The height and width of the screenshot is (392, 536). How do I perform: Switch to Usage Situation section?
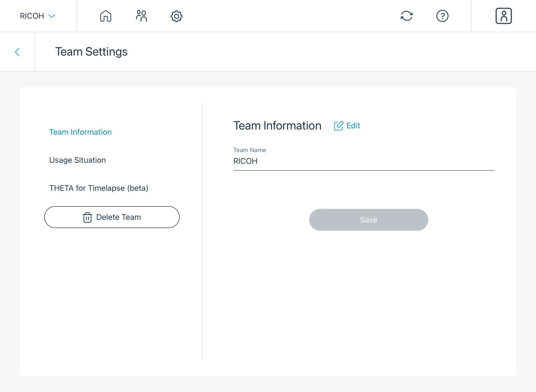point(77,160)
